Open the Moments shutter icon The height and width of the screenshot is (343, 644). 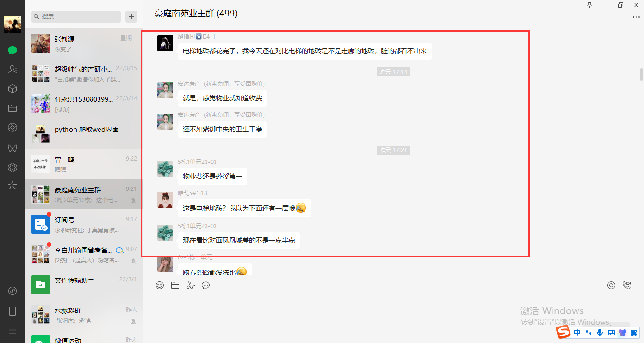click(12, 127)
